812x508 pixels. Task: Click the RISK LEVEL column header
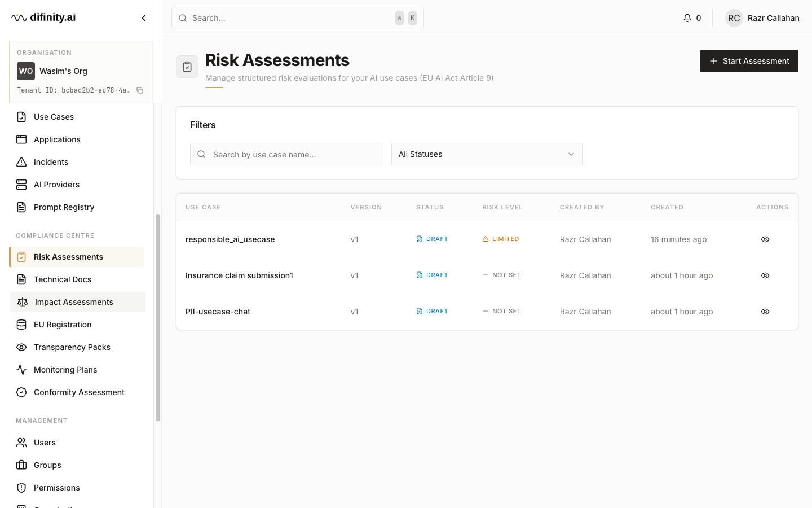coord(502,207)
